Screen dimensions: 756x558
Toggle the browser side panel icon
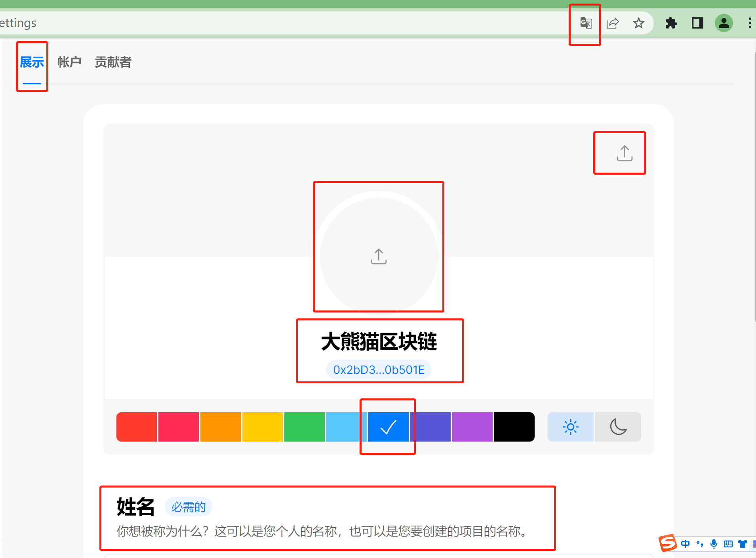(697, 23)
